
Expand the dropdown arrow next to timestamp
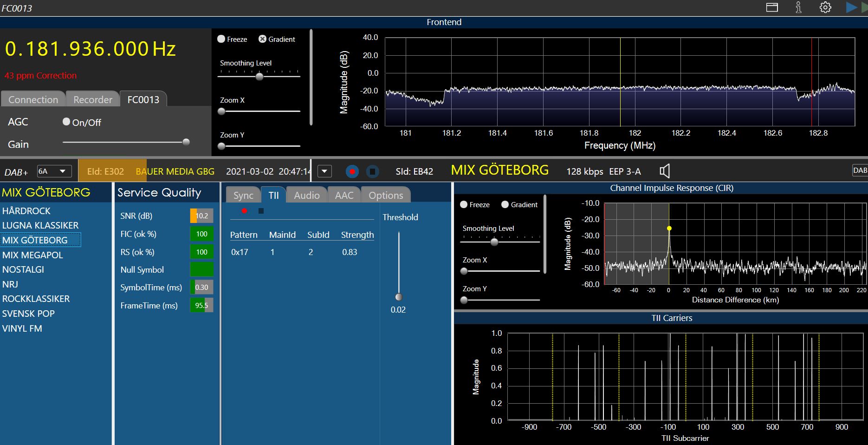point(324,171)
